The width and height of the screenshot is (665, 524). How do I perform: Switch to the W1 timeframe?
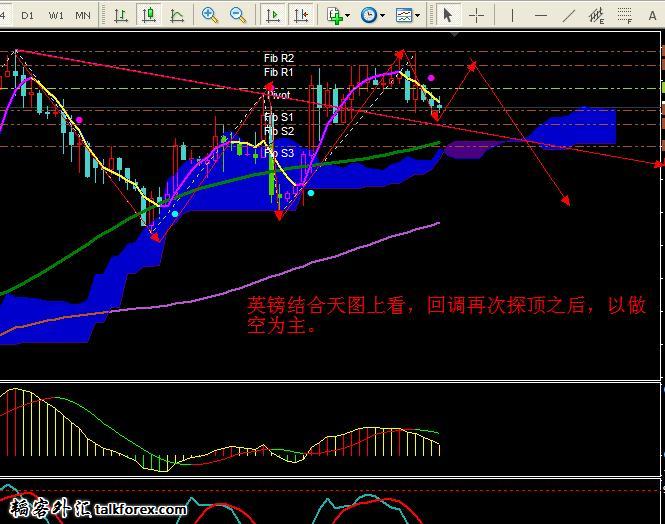(56, 15)
